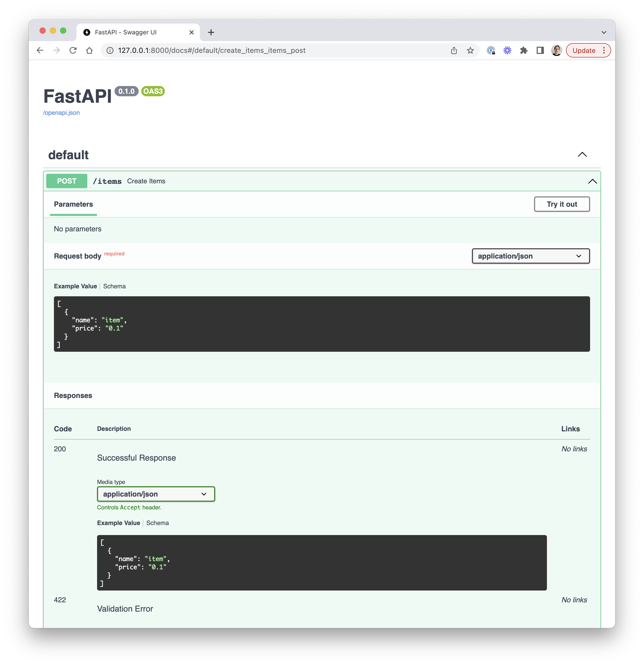Click the home icon in the toolbar

(x=89, y=50)
